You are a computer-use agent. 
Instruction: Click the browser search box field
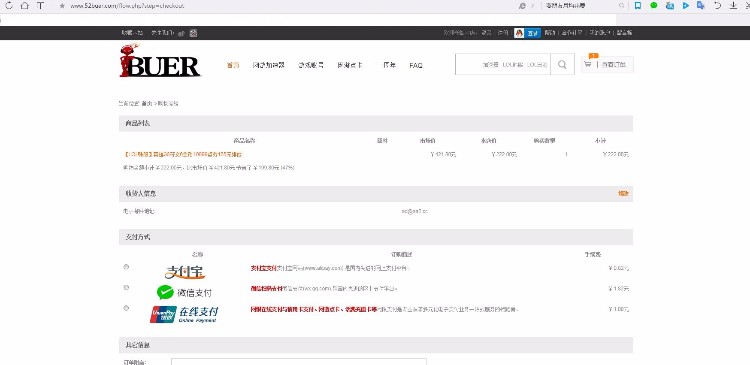[581, 6]
